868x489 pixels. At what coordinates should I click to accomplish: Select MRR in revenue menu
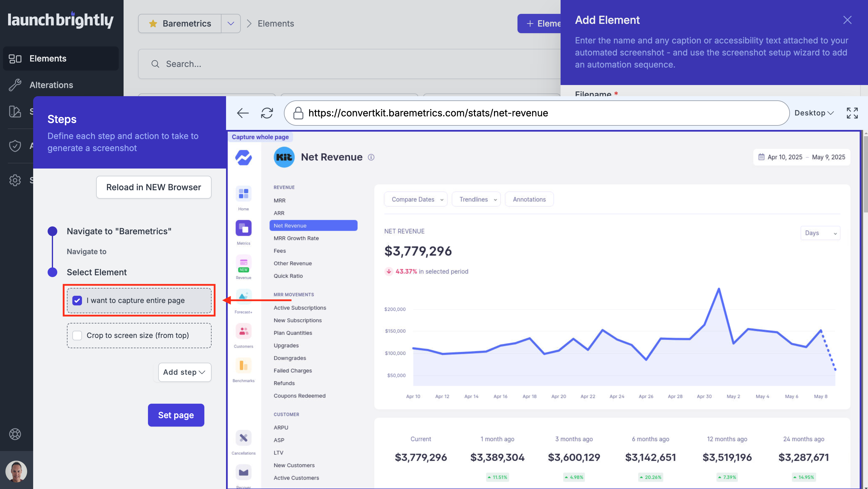pos(279,200)
